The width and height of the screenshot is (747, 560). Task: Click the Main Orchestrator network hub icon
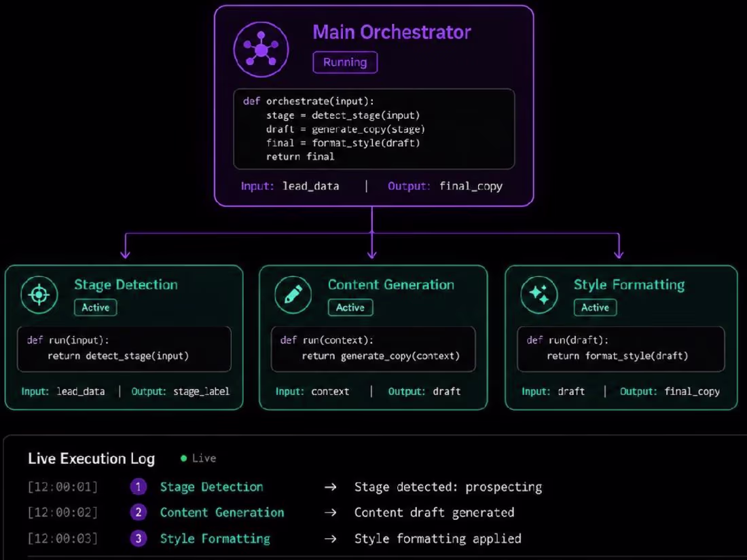pyautogui.click(x=261, y=49)
